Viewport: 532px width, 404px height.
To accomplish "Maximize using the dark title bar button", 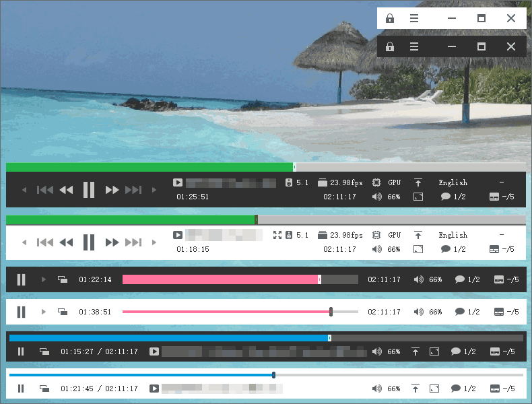I will pos(481,46).
